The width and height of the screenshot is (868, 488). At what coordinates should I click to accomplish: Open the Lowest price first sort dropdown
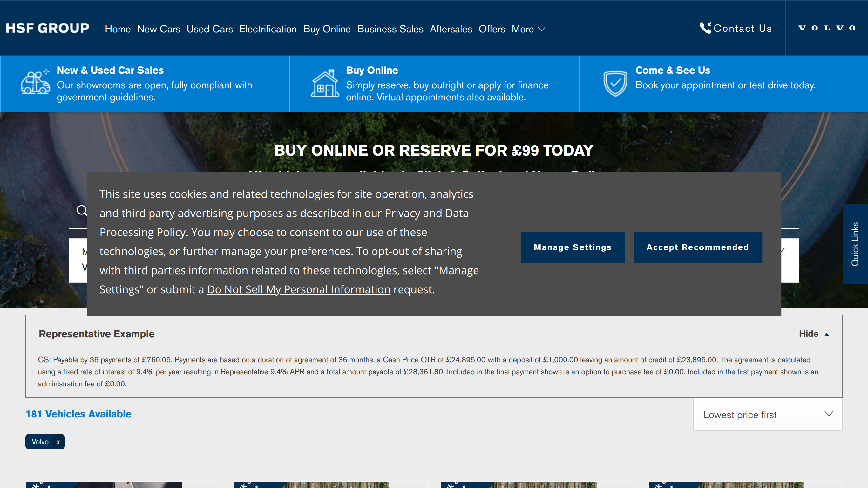pyautogui.click(x=768, y=415)
